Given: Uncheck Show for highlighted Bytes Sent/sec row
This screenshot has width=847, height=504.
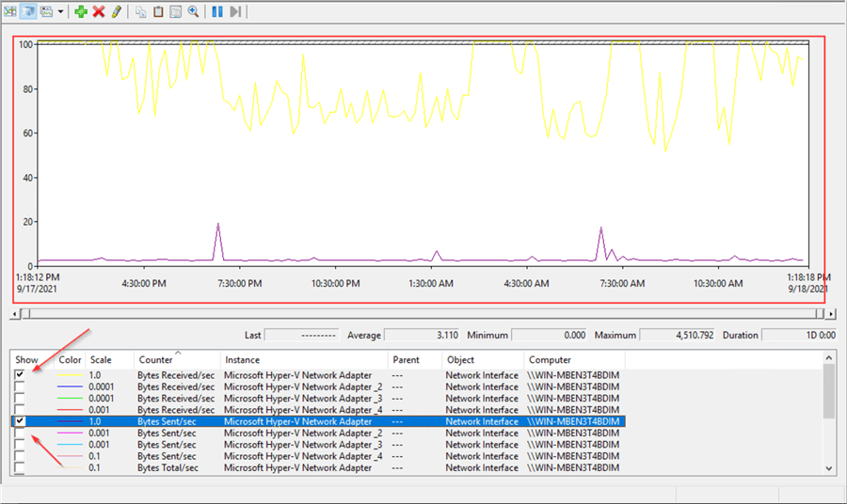Looking at the screenshot, I should coord(21,421).
